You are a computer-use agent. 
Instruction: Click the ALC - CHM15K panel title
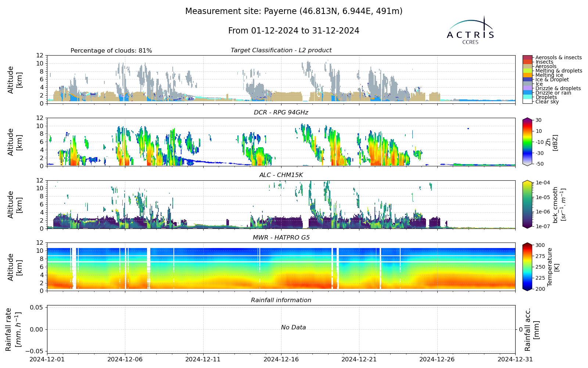tap(281, 175)
